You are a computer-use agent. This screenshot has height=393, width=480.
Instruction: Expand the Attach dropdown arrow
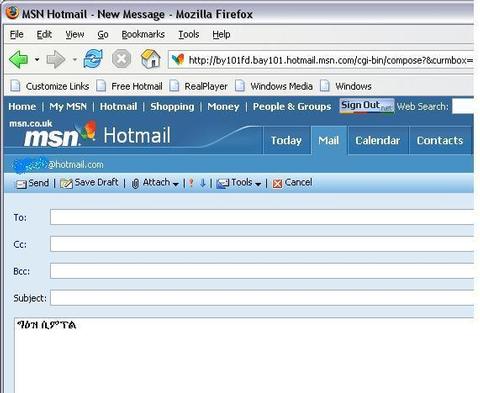(176, 184)
